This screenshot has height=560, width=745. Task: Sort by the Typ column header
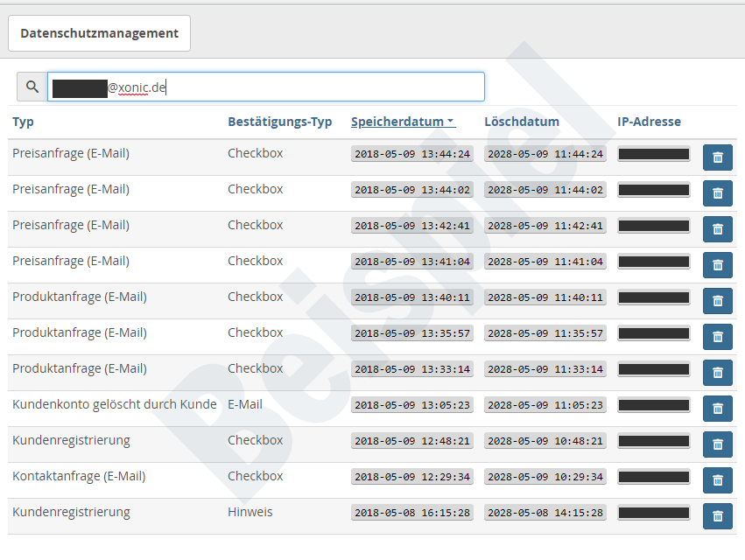(x=23, y=122)
